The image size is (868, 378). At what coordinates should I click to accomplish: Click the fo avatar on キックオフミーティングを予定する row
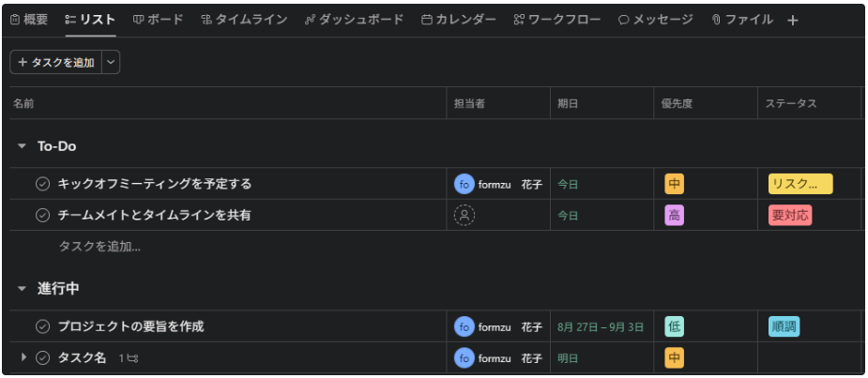pyautogui.click(x=464, y=184)
